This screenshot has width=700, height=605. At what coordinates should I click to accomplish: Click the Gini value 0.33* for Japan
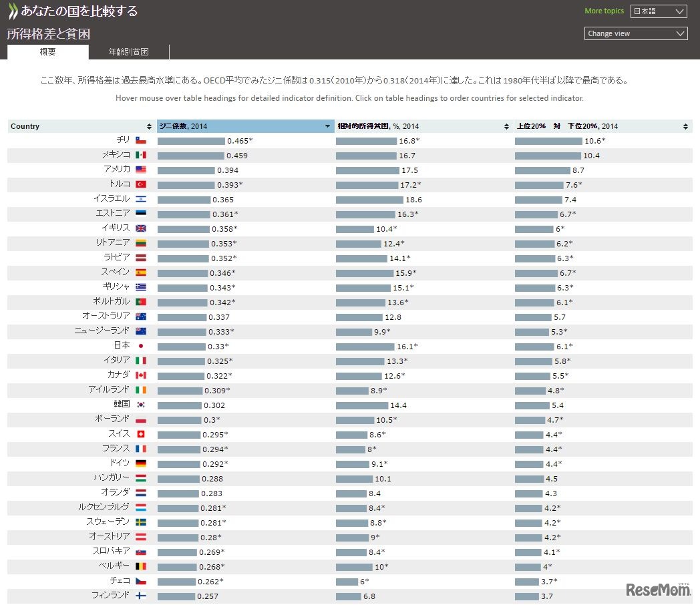[x=218, y=346]
